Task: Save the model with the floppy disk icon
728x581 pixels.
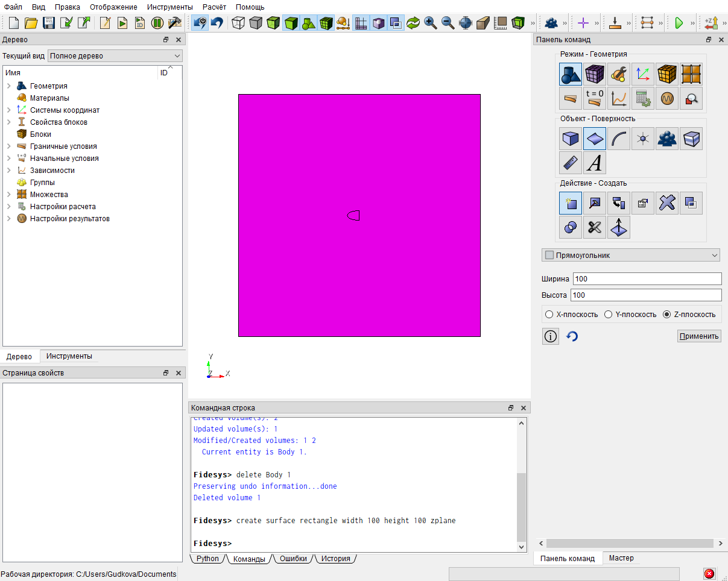Action: point(49,24)
